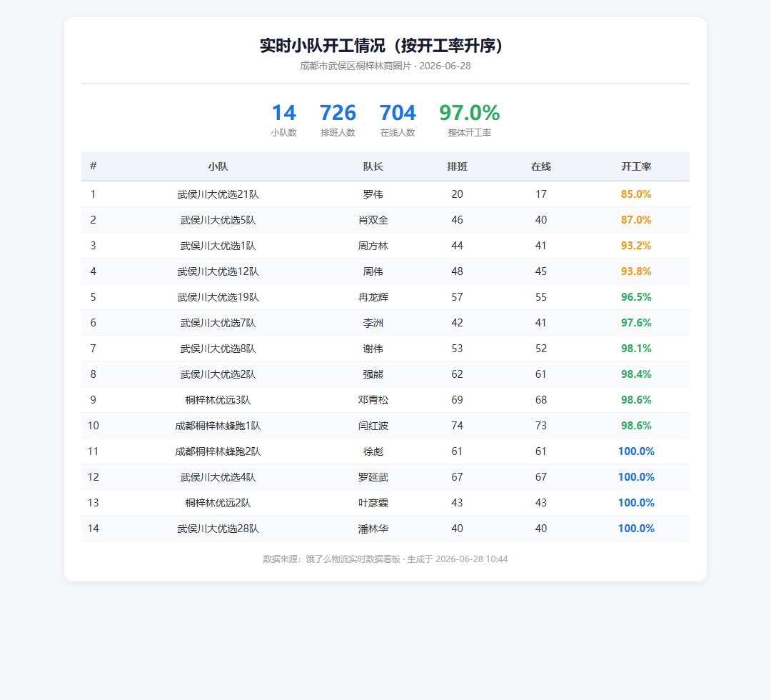Image resolution: width=771 pixels, height=700 pixels.
Task: Click the 96.5% rate value
Action: 636,297
